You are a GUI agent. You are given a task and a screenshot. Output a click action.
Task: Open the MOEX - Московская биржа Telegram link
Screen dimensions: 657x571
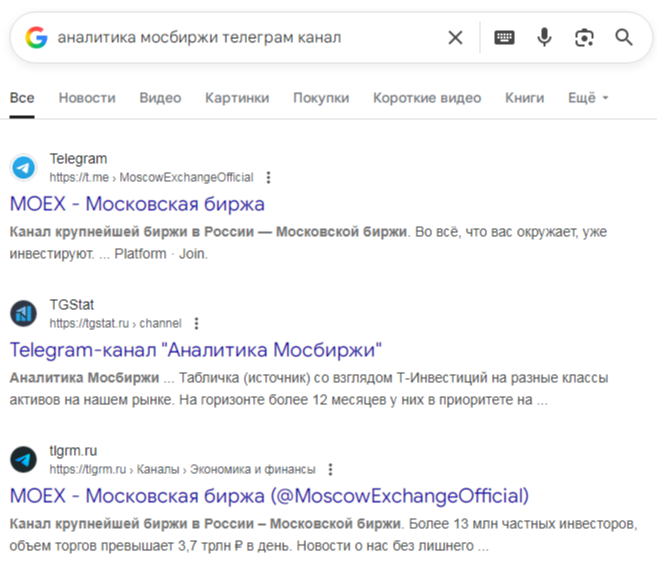coord(137,204)
